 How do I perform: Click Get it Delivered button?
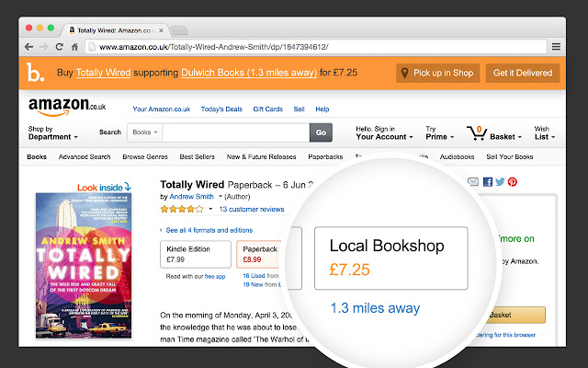523,73
